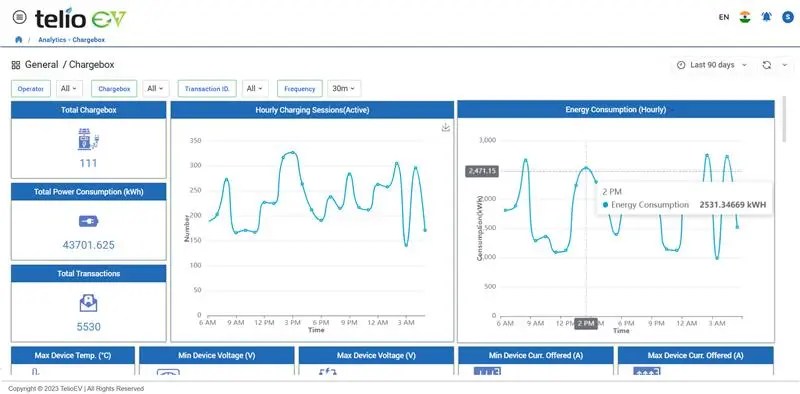Click the Energy Consumption (Hourly) header
This screenshot has width=800, height=394.
click(x=615, y=110)
